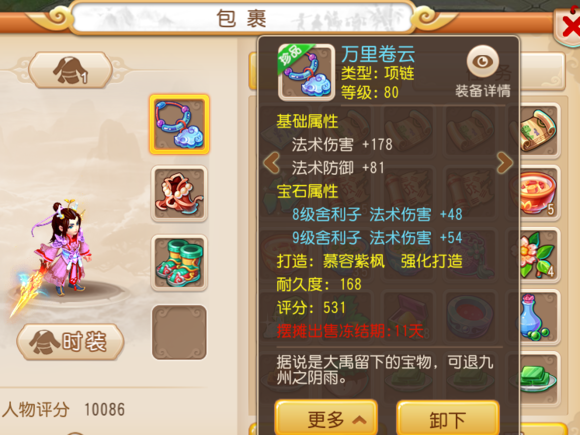Open the scroll map item in bag
580x435 pixels.
pos(538,131)
